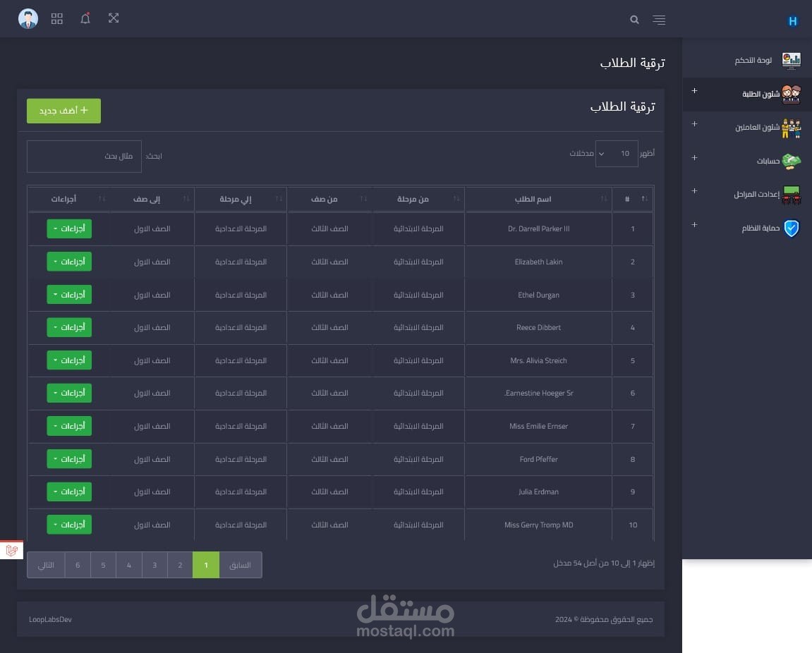The image size is (812, 653).
Task: Click the search field مثال بحث
Action: tap(84, 157)
